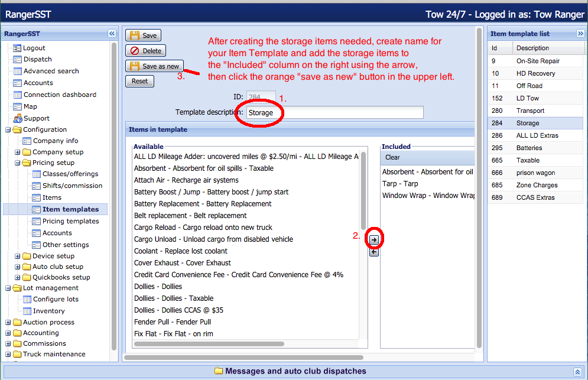Open Support in the sidebar
Viewport: 588px width, 380px height.
(x=36, y=118)
